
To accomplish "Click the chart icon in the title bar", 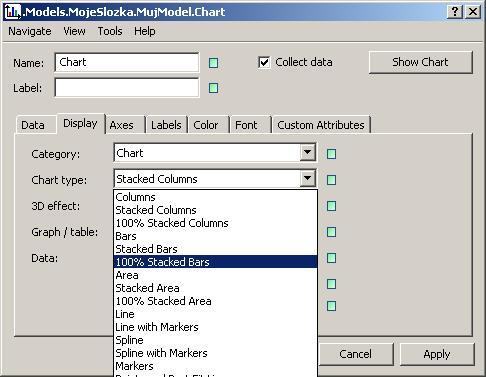I will (13, 12).
